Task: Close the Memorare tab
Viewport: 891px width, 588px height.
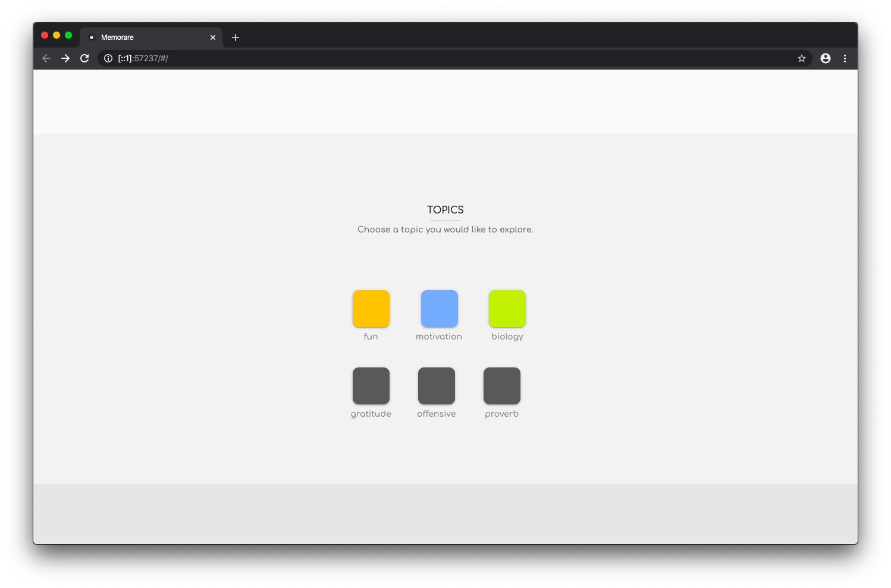Action: 213,37
